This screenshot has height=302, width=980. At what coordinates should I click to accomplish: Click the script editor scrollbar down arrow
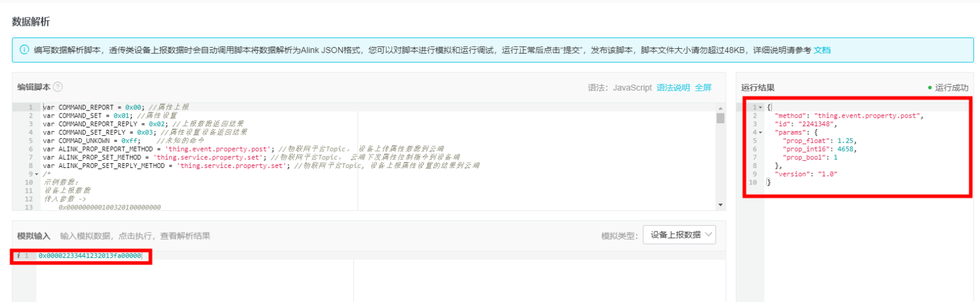pos(720,205)
